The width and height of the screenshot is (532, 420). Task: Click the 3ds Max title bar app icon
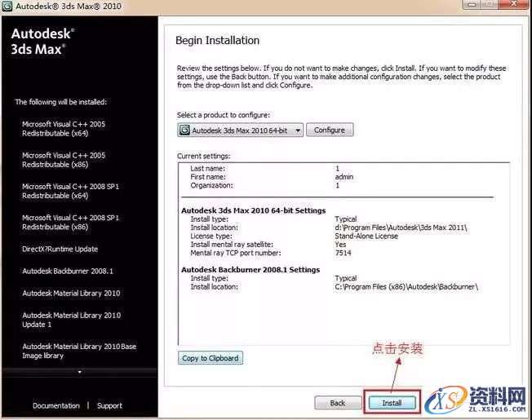pyautogui.click(x=7, y=6)
